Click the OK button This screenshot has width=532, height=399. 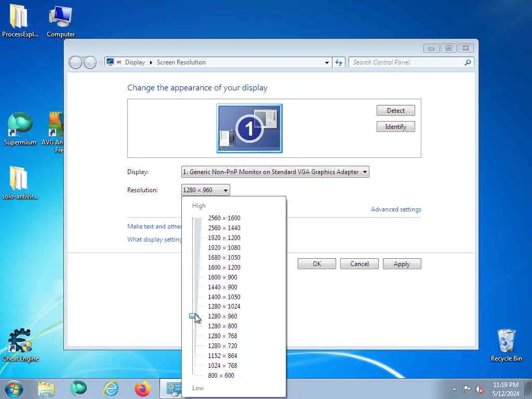[x=316, y=263]
